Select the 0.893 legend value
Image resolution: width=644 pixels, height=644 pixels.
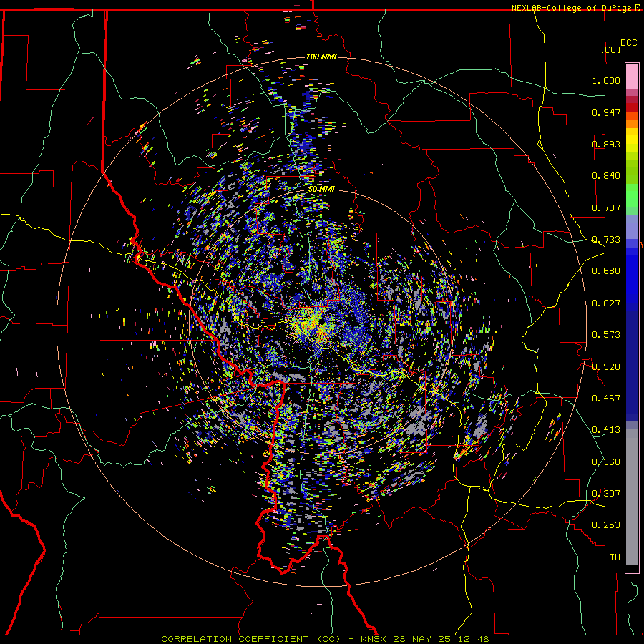[x=606, y=144]
